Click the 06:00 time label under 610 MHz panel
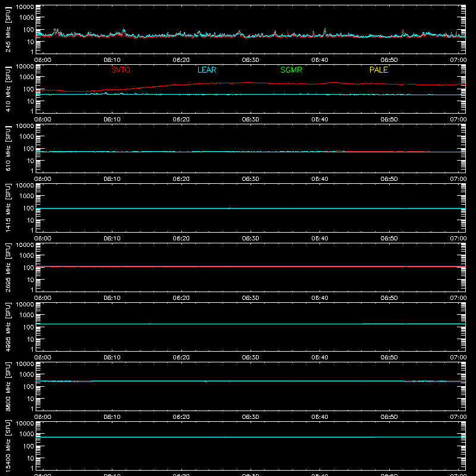 pos(43,179)
